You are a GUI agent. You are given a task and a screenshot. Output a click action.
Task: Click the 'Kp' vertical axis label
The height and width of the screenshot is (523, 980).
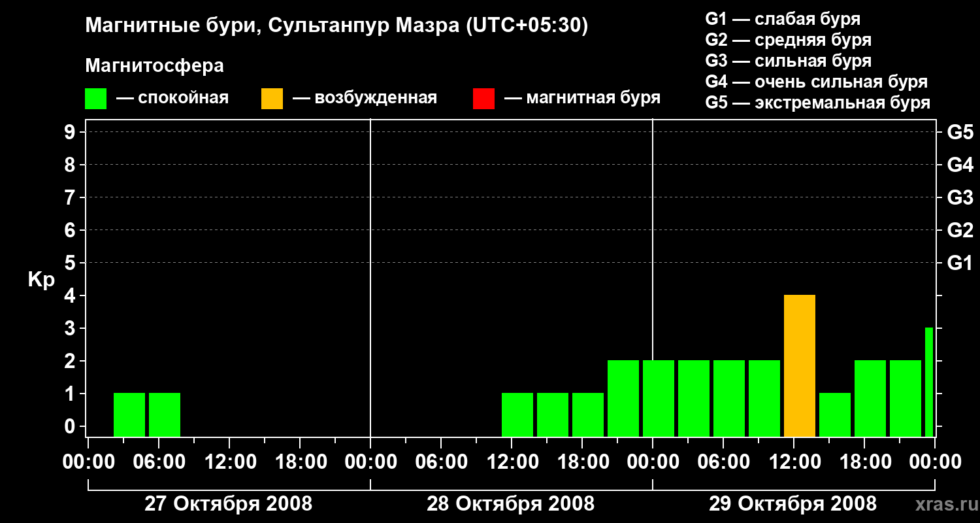(41, 280)
